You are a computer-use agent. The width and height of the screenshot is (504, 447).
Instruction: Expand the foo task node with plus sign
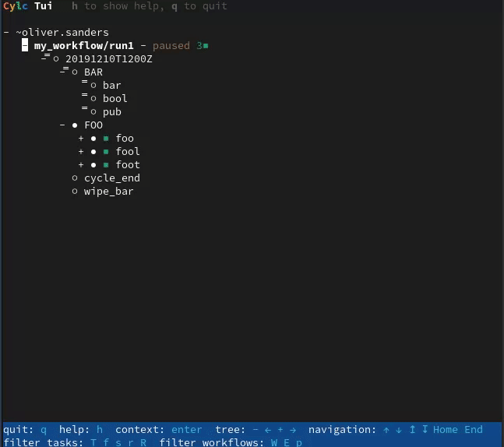[x=81, y=139]
